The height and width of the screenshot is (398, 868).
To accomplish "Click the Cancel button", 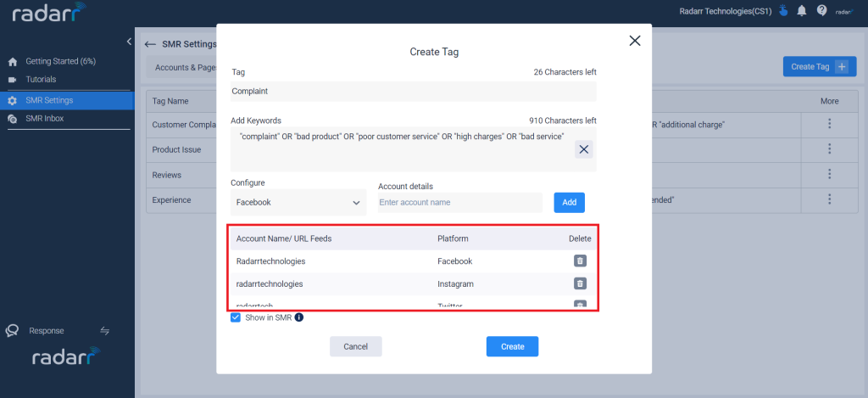I will click(356, 346).
